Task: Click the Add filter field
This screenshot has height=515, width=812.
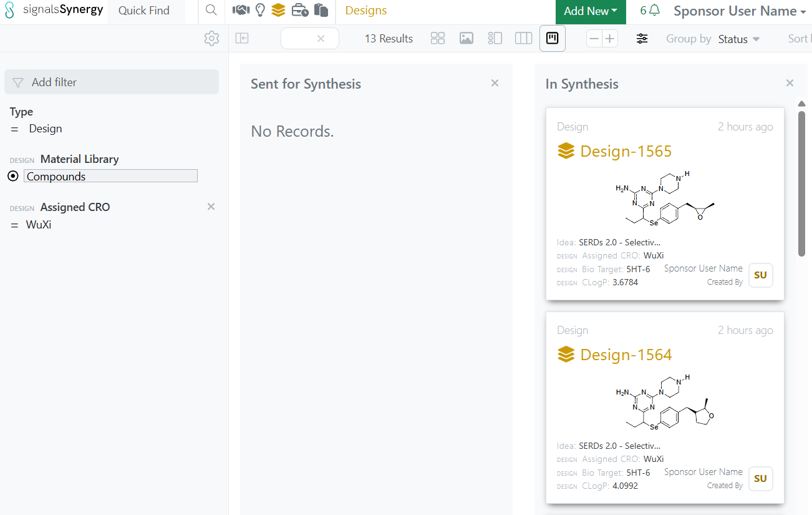Action: tap(112, 82)
